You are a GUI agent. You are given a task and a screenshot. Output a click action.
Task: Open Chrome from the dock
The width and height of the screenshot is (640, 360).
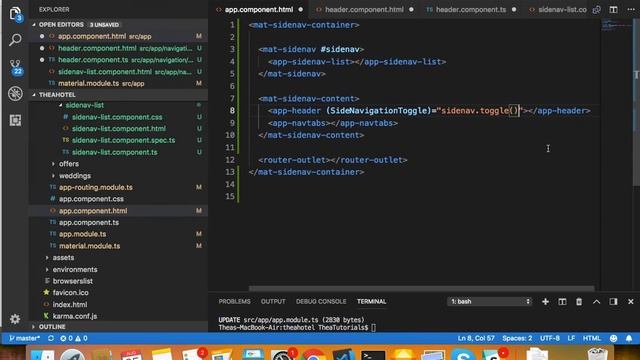click(313, 355)
